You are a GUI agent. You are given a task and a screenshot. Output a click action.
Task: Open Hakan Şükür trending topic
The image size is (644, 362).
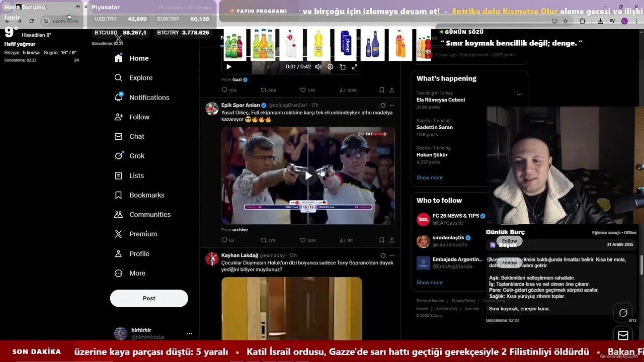point(432,155)
